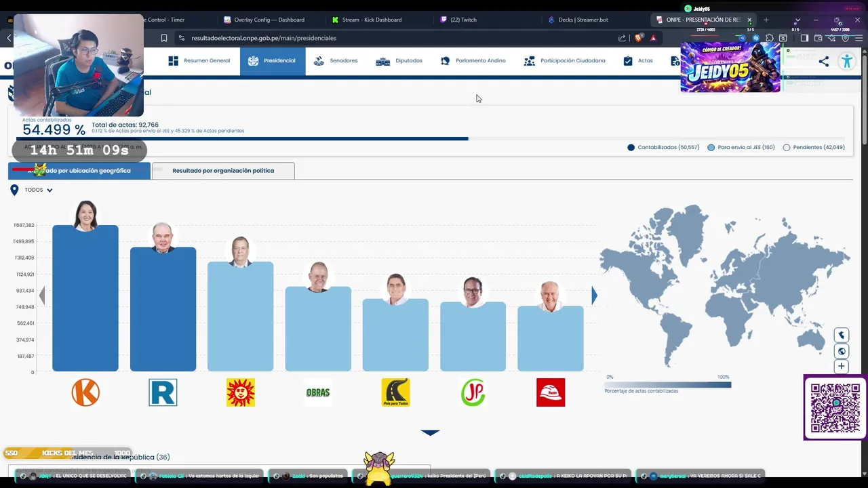Image resolution: width=868 pixels, height=488 pixels.
Task: Close the ONPE browser tab
Action: (749, 20)
